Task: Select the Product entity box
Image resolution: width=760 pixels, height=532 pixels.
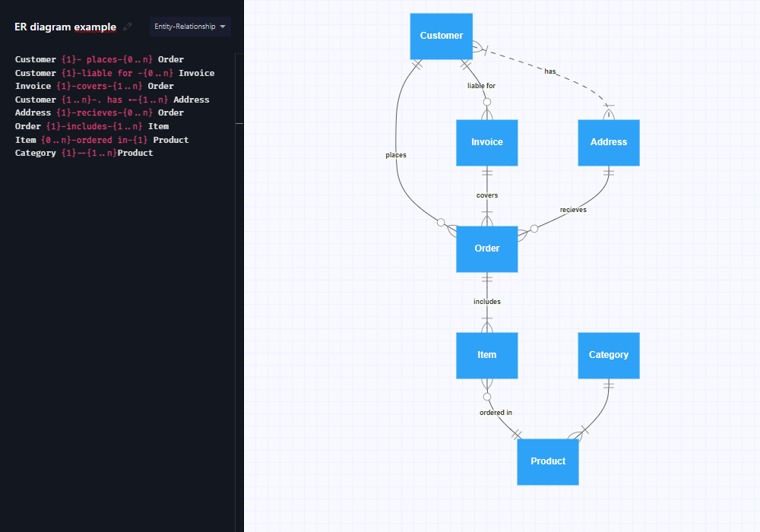Action: click(x=548, y=462)
